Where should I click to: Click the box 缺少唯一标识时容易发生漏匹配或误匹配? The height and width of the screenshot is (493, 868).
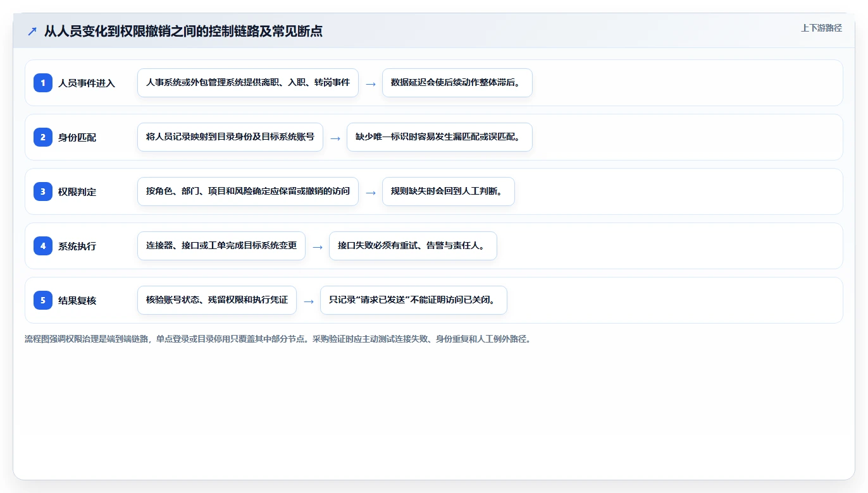(440, 137)
